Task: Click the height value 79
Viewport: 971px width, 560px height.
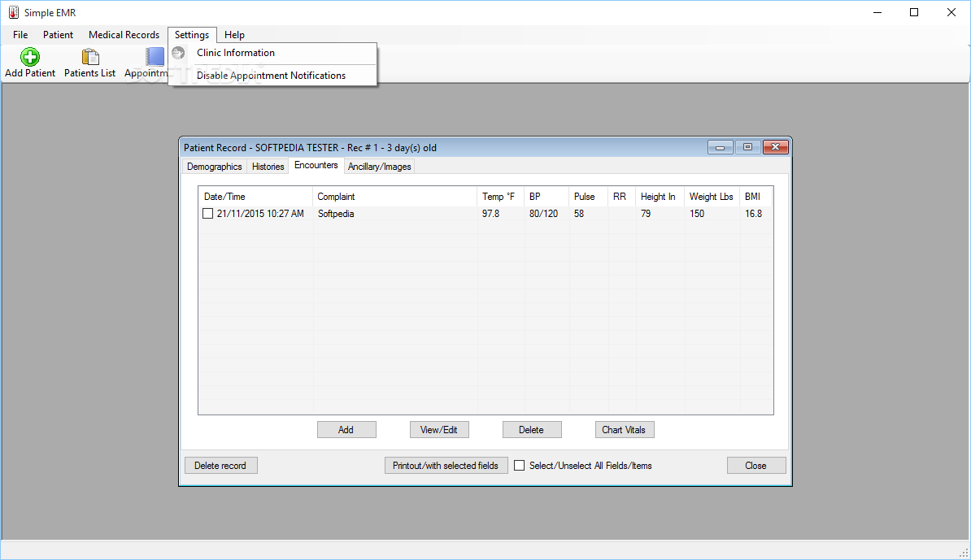Action: tap(646, 214)
